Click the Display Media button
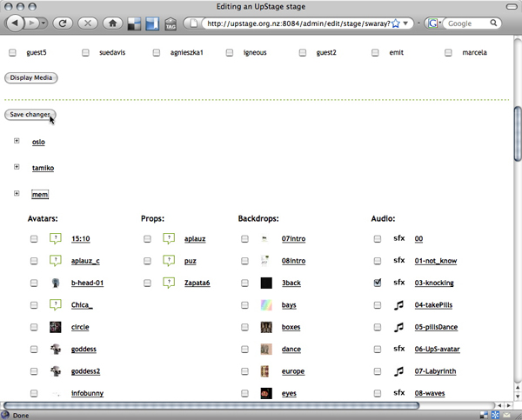 (31, 77)
